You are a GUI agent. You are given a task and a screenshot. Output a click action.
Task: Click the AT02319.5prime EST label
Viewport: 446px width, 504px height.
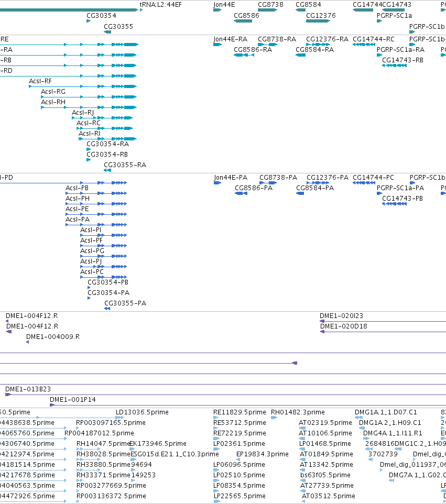(x=325, y=422)
